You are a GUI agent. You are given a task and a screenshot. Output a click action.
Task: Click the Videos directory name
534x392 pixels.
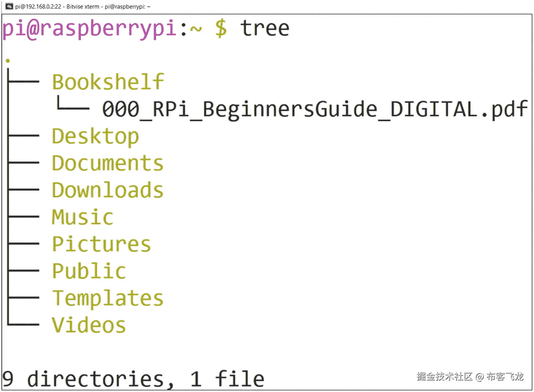tap(88, 325)
